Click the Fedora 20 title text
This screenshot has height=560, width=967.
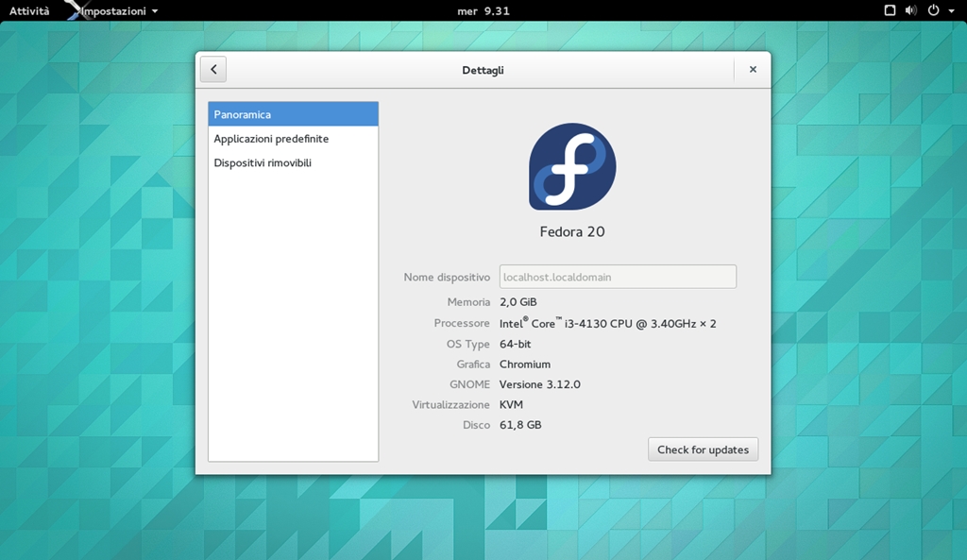coord(572,232)
